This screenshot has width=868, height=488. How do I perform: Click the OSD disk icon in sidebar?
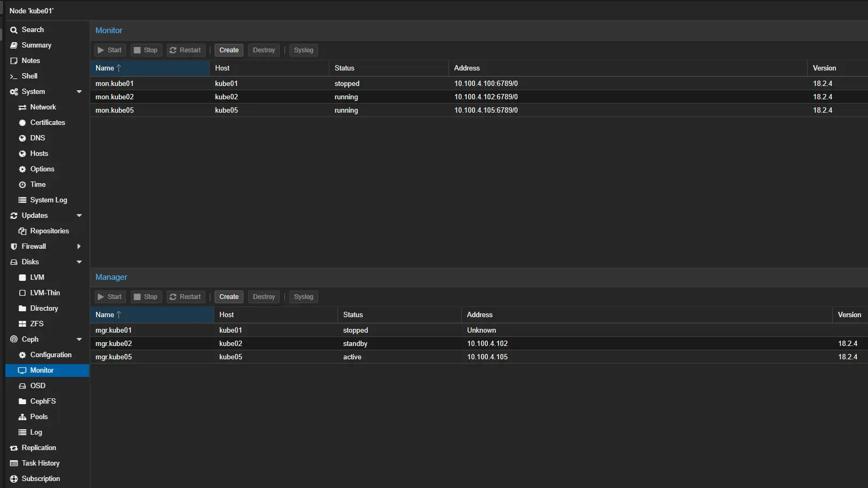coord(22,386)
